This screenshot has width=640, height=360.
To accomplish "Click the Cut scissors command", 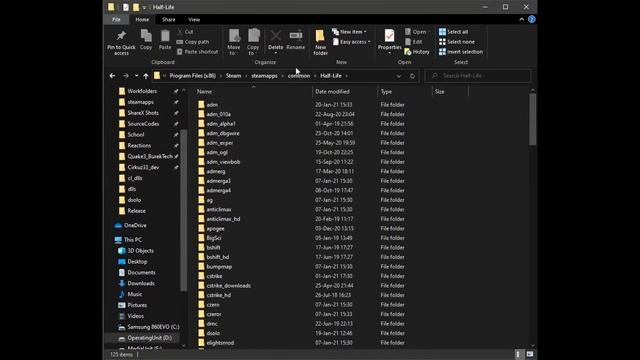I will [x=185, y=32].
